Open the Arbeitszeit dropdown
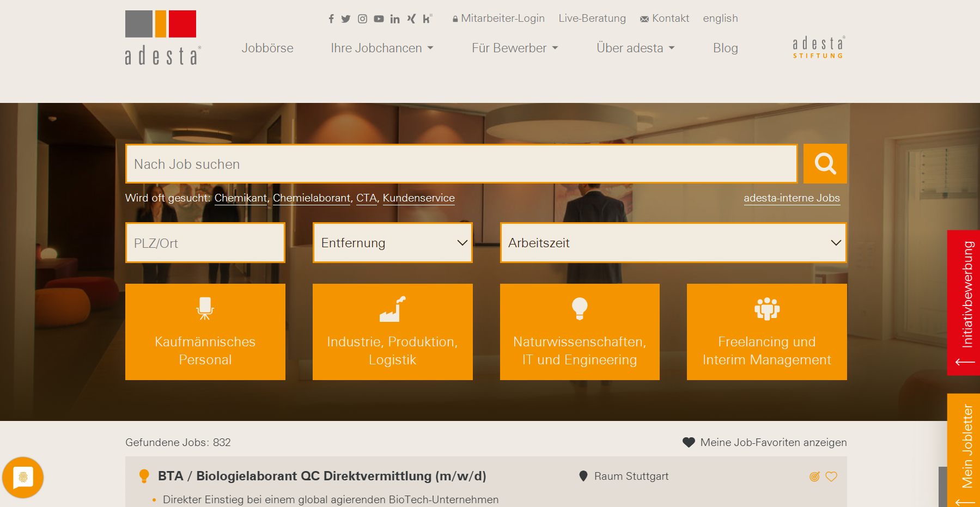Viewport: 980px width, 507px height. (673, 243)
